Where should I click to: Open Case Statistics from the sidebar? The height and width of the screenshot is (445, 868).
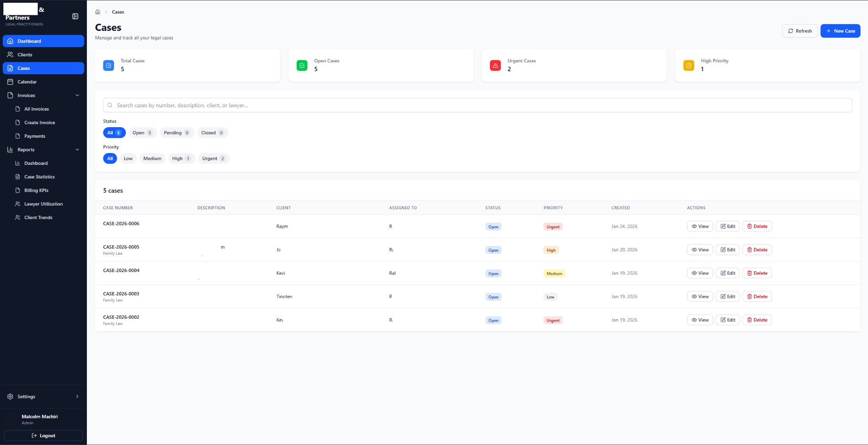pos(39,177)
